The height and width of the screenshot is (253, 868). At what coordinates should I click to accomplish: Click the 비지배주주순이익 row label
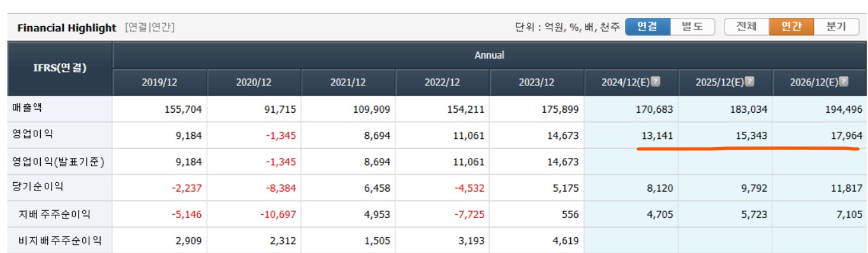coord(61,241)
